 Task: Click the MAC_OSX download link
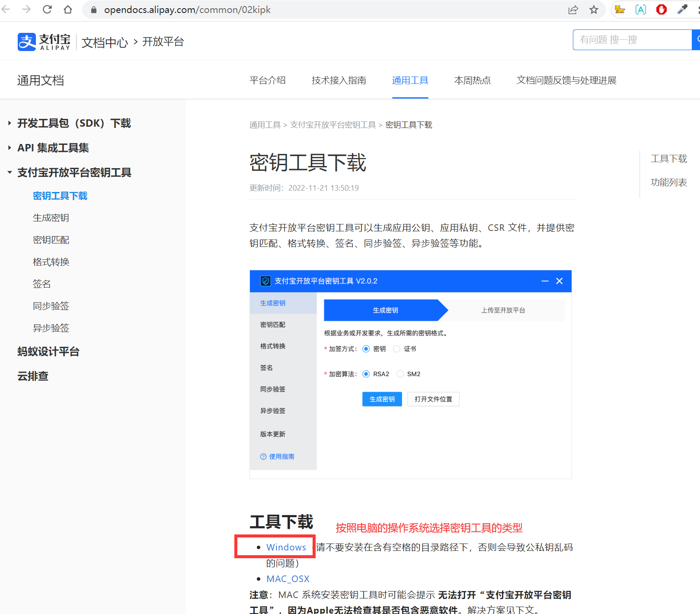(288, 579)
